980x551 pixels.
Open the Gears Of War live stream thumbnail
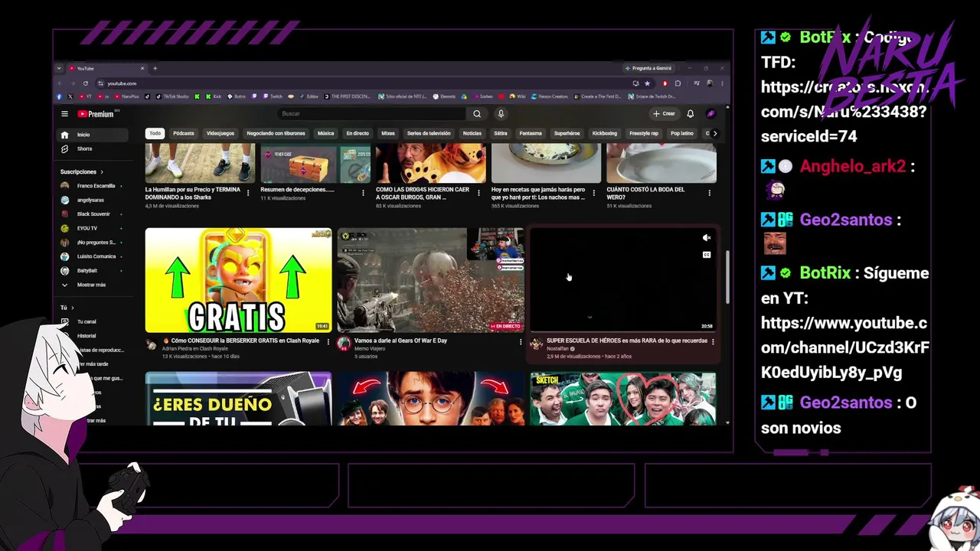[430, 280]
